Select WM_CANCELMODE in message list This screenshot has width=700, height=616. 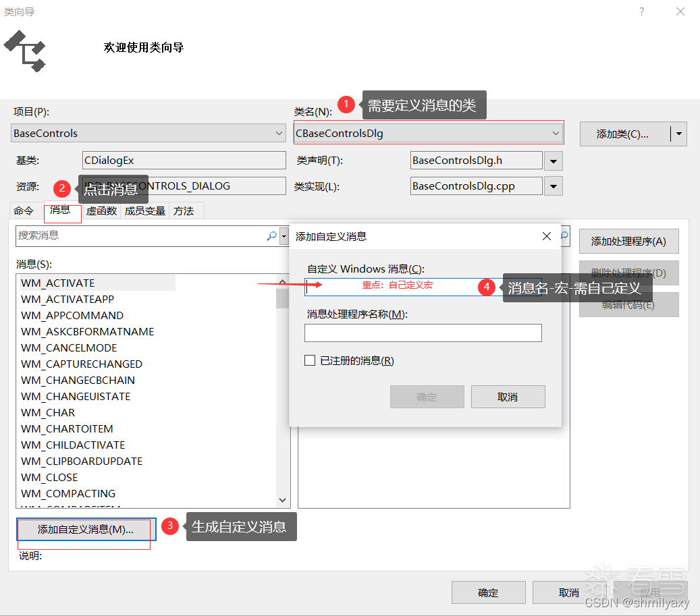(x=70, y=348)
